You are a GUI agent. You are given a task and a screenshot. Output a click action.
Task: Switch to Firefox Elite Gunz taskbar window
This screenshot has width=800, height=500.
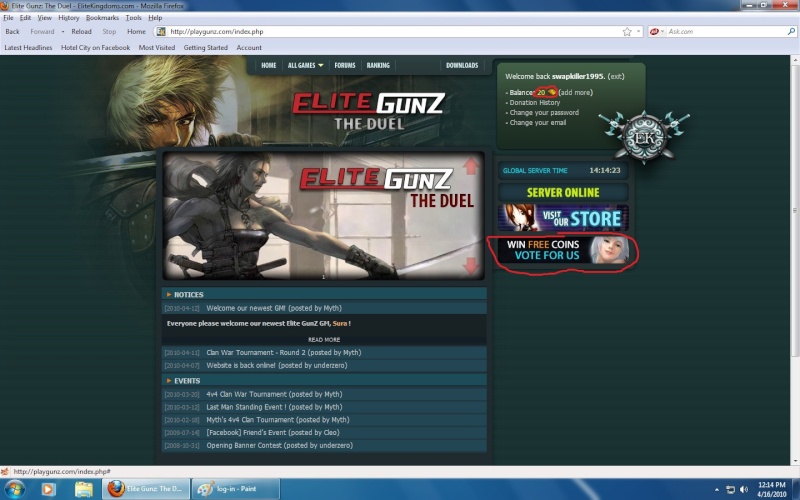(x=146, y=489)
